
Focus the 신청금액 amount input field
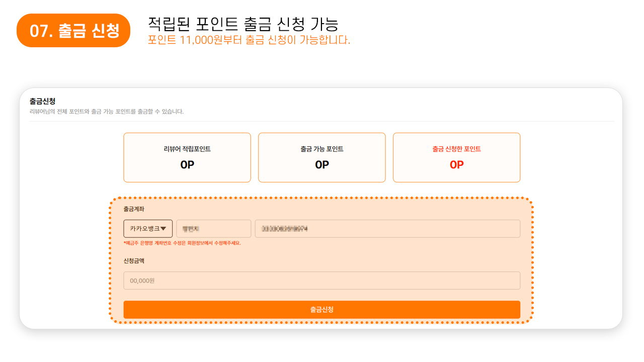(321, 281)
